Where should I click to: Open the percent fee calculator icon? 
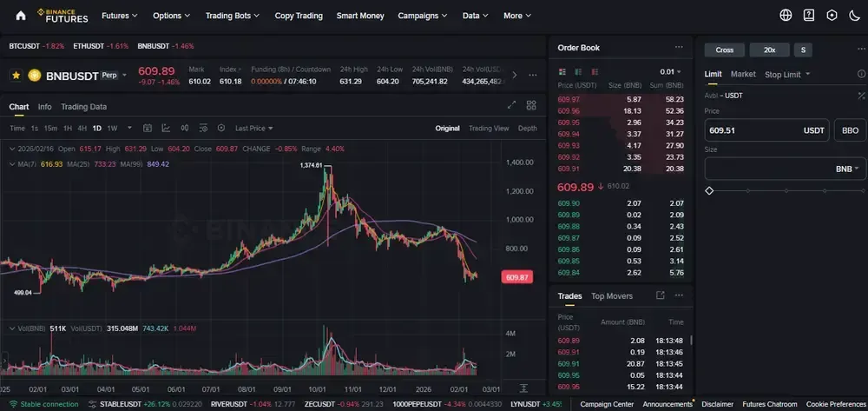[861, 96]
